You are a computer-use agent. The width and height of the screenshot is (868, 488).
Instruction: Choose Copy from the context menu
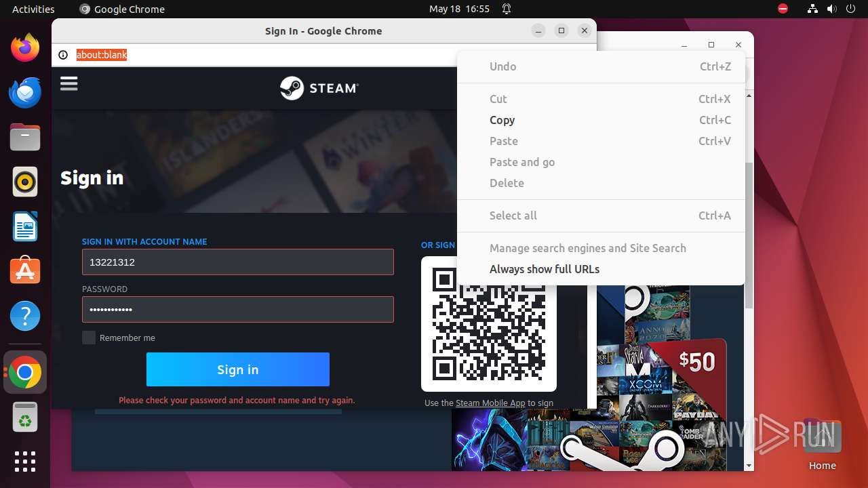[601, 120]
